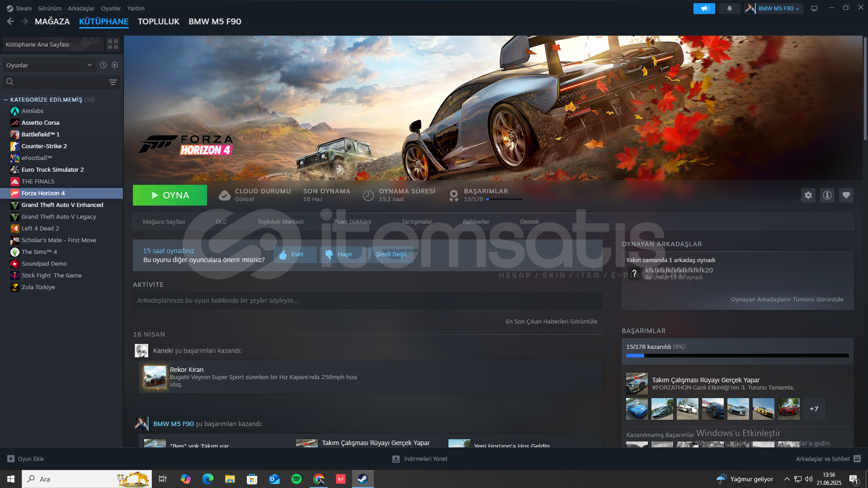
Task: Click the back navigation arrow
Action: pyautogui.click(x=10, y=21)
